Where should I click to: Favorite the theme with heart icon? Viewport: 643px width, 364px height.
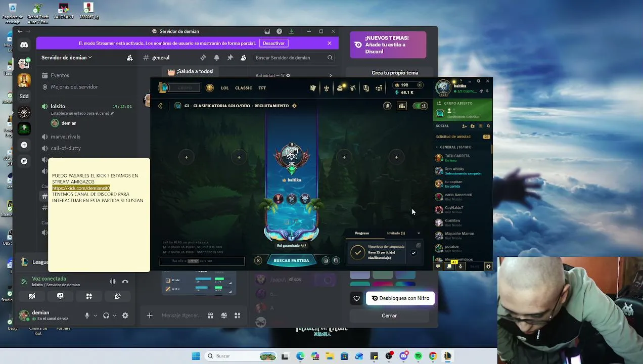pyautogui.click(x=356, y=298)
